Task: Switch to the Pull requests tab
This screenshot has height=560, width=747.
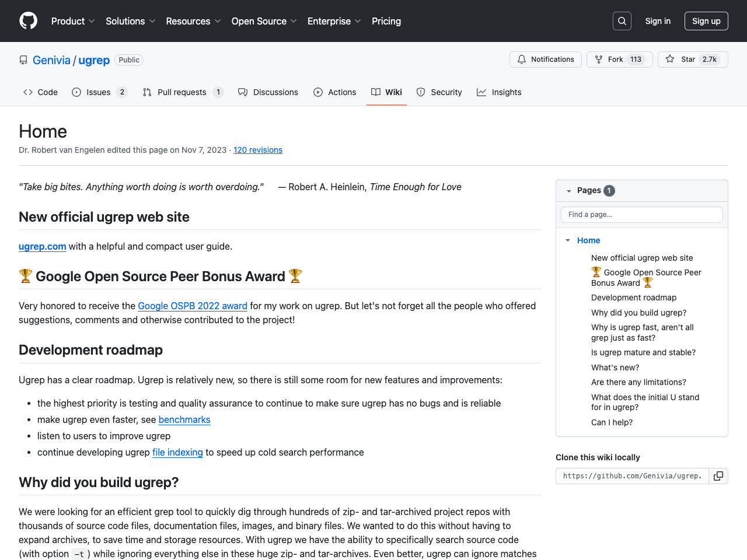Action: point(183,92)
